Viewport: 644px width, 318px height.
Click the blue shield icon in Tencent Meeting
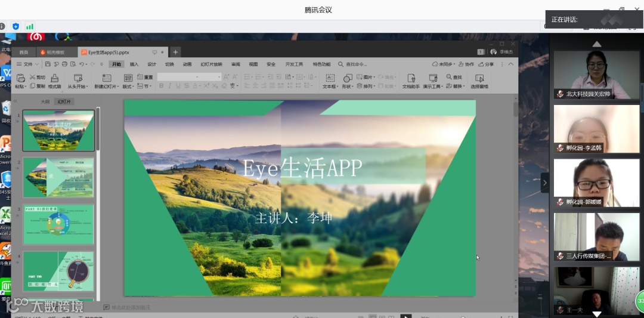pos(16,26)
